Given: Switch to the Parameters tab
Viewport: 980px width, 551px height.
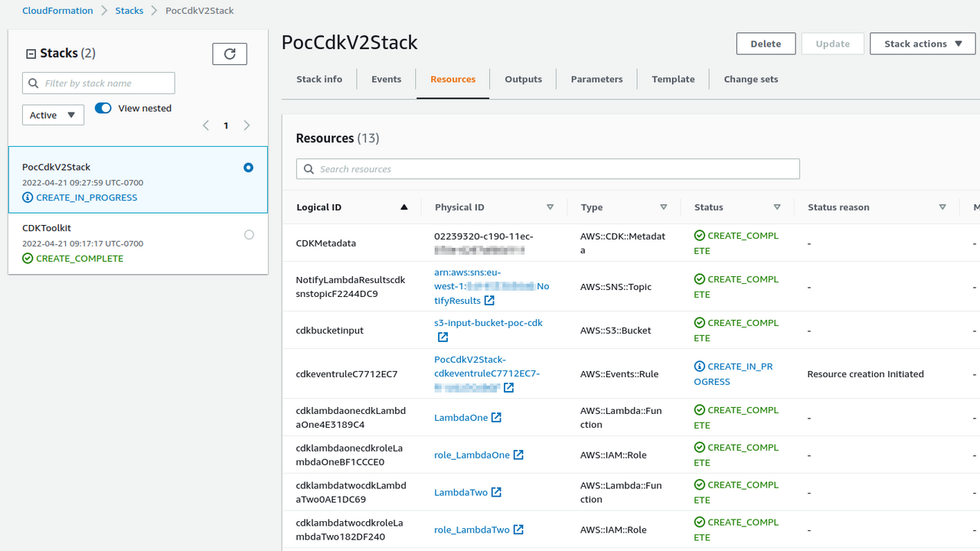Looking at the screenshot, I should pos(597,79).
